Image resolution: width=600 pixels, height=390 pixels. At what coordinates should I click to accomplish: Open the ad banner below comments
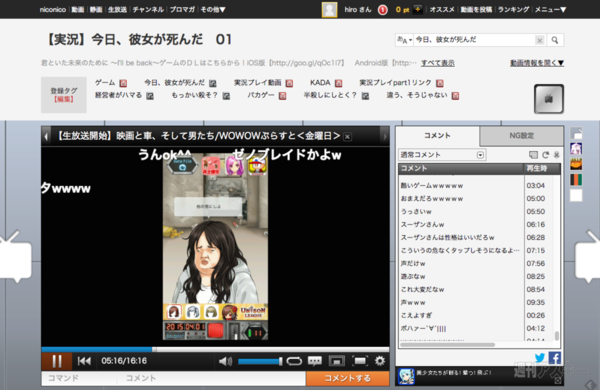pyautogui.click(x=479, y=376)
